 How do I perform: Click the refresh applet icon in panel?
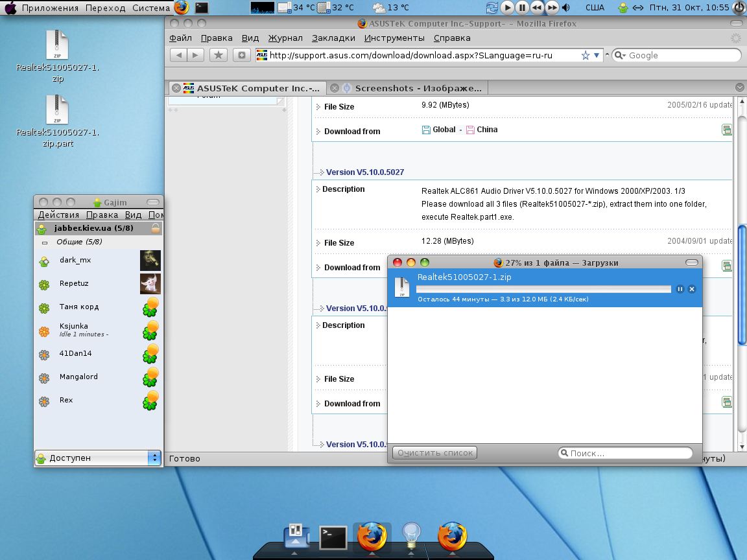coord(492,8)
